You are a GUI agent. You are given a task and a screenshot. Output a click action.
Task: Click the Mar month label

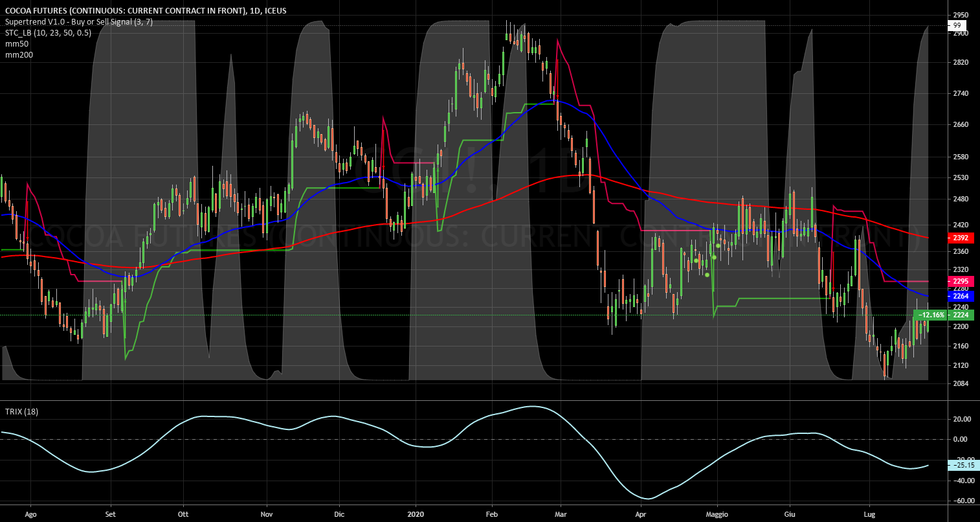point(561,515)
